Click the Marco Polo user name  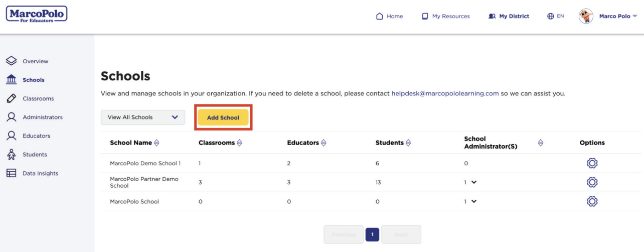(x=614, y=16)
